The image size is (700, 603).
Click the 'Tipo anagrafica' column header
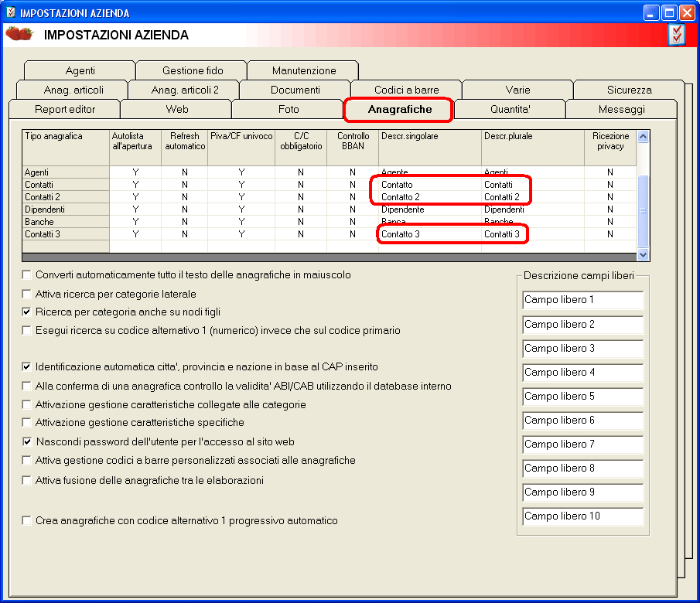click(x=65, y=136)
